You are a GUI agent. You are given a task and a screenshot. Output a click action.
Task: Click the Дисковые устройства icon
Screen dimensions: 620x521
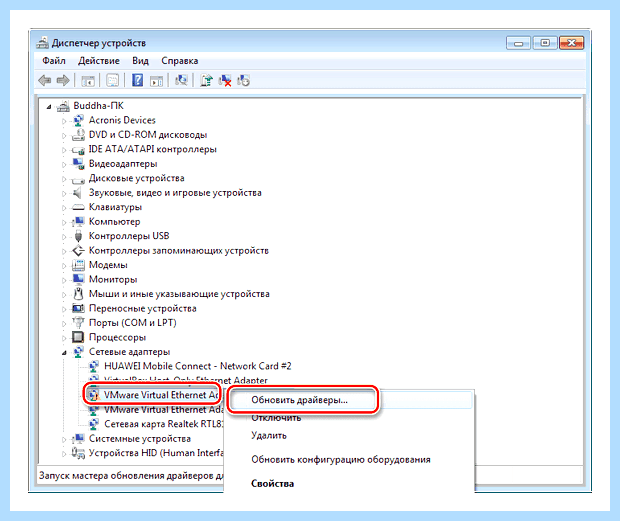[78, 179]
